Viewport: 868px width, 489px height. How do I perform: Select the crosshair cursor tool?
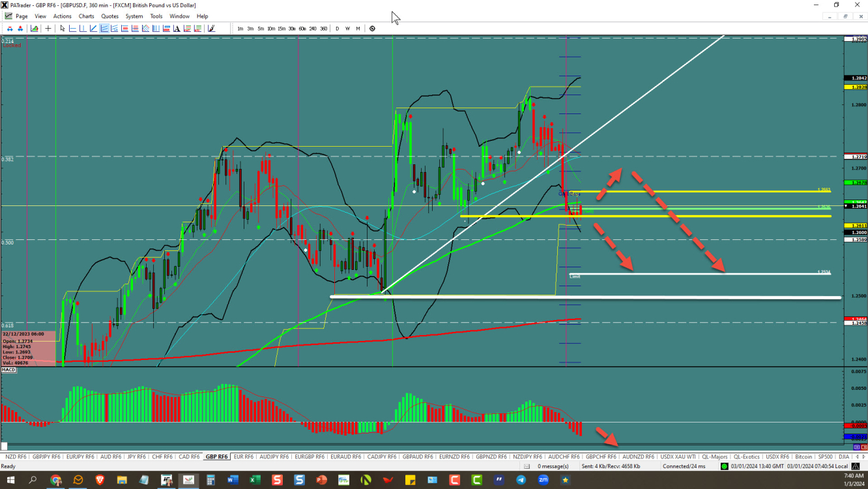pos(48,28)
